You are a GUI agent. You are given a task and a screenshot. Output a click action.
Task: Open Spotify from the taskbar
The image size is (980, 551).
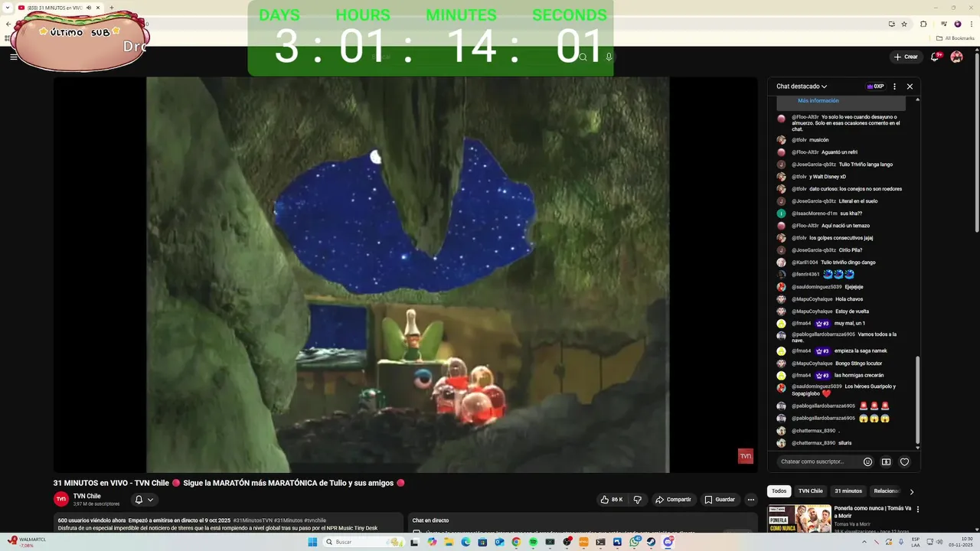point(533,542)
